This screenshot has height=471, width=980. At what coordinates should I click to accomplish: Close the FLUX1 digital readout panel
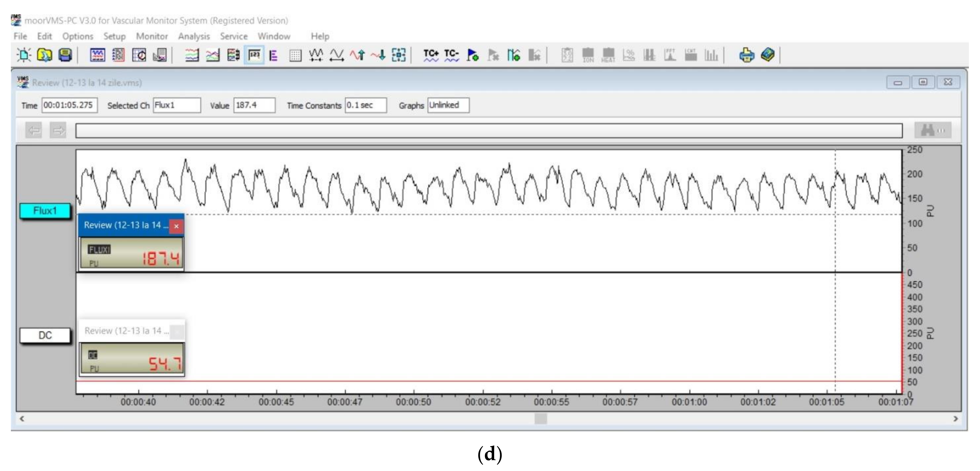coord(176,226)
